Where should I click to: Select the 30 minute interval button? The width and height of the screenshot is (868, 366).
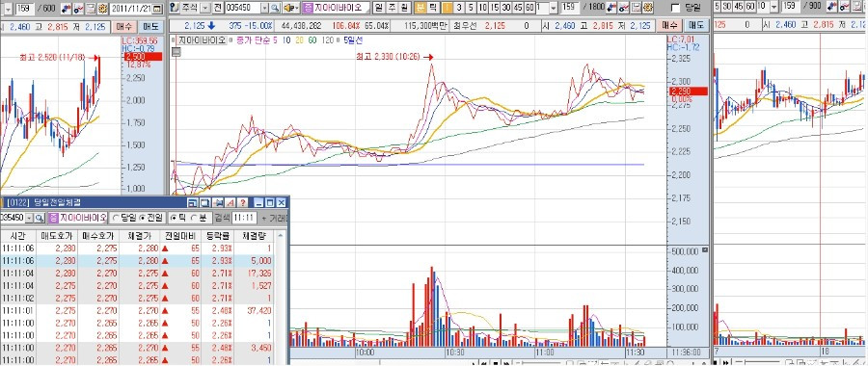click(x=506, y=8)
